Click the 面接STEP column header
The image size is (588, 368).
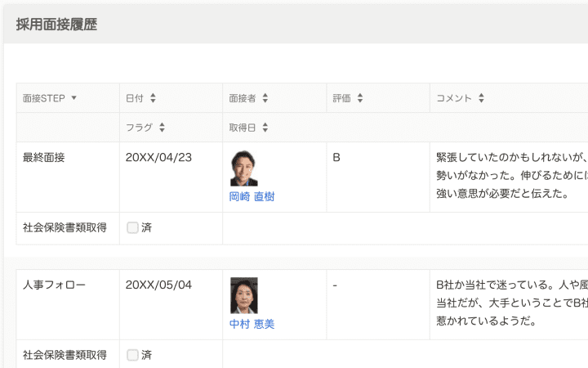(x=44, y=98)
